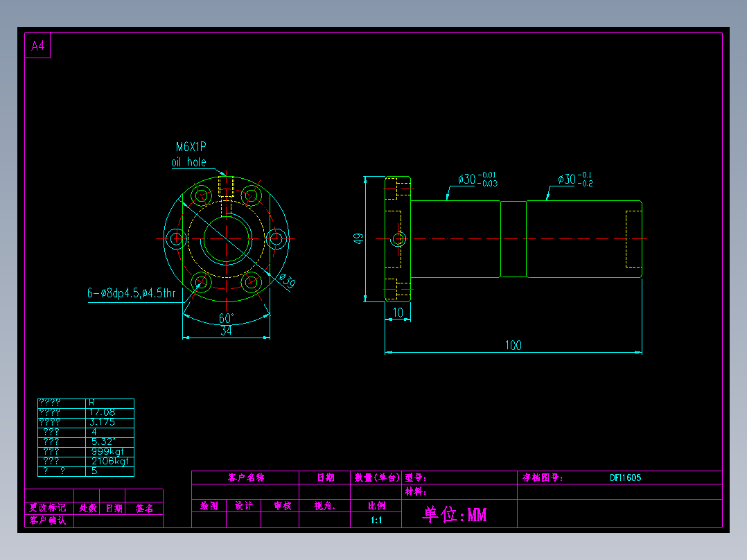Click the 设计 cell in title block
This screenshot has width=747, height=560.
click(x=244, y=506)
